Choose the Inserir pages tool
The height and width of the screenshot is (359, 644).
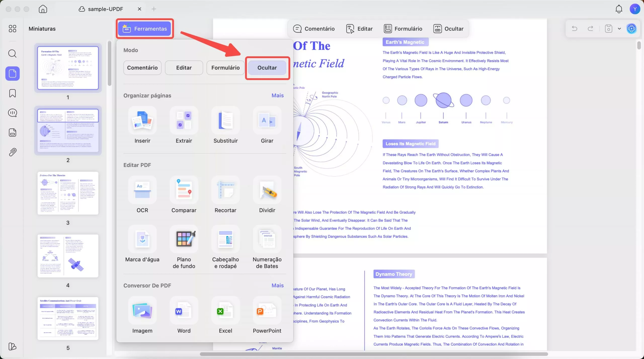(x=142, y=125)
